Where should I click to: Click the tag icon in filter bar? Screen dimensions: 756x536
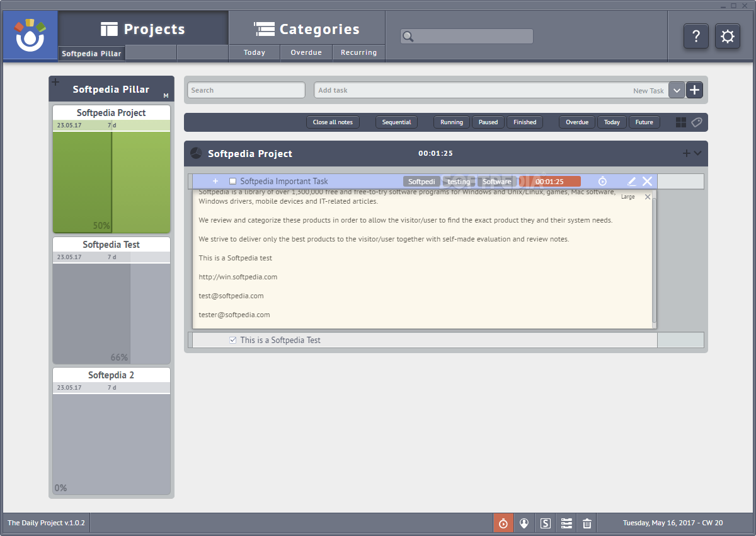[697, 122]
